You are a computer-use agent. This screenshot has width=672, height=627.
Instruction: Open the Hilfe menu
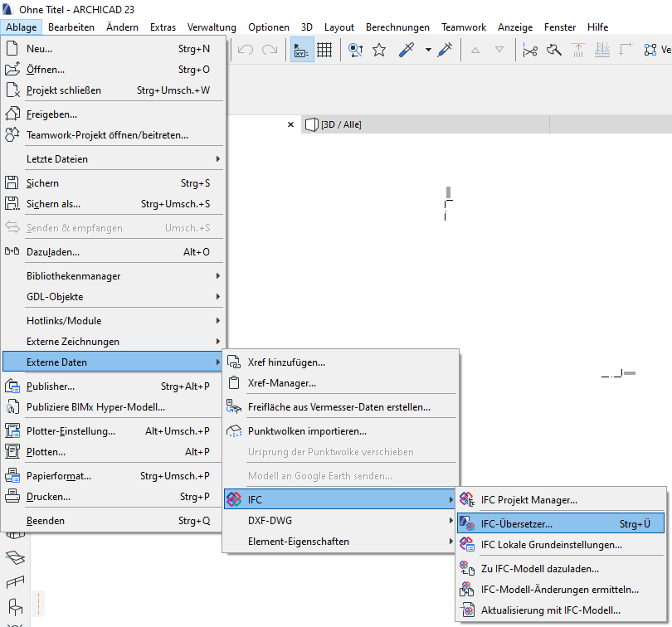[x=598, y=27]
